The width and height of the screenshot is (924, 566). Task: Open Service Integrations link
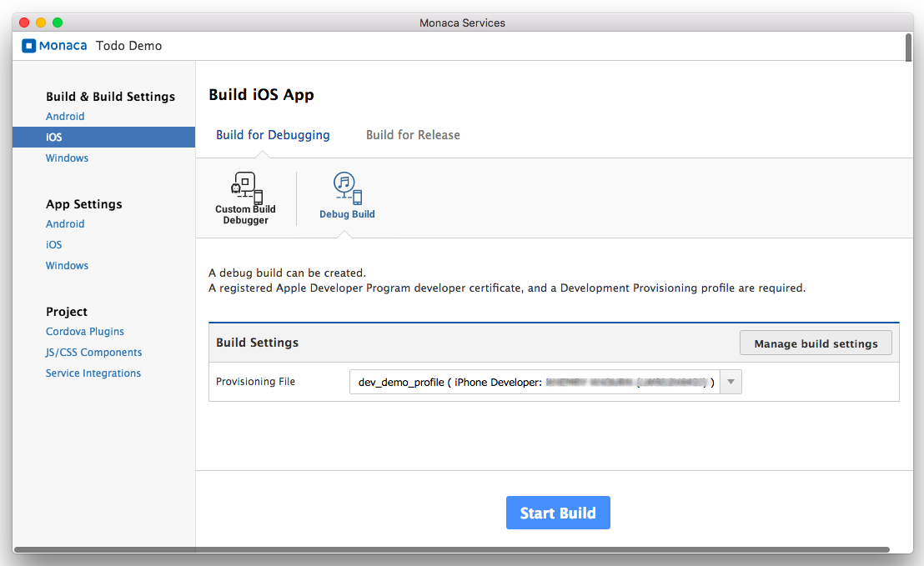click(93, 373)
